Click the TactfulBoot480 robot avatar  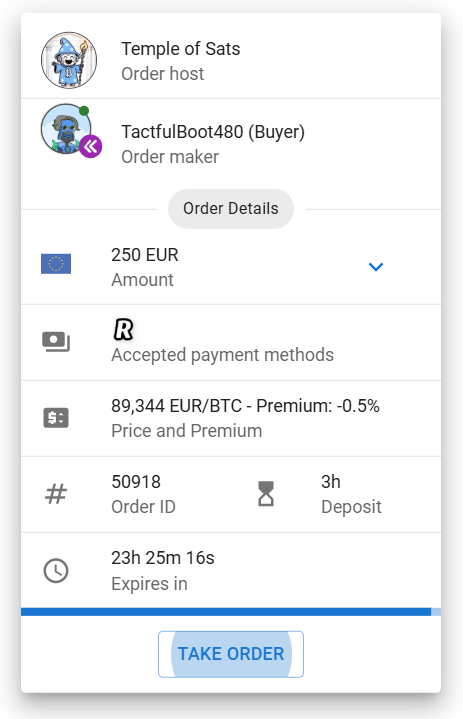(66, 129)
